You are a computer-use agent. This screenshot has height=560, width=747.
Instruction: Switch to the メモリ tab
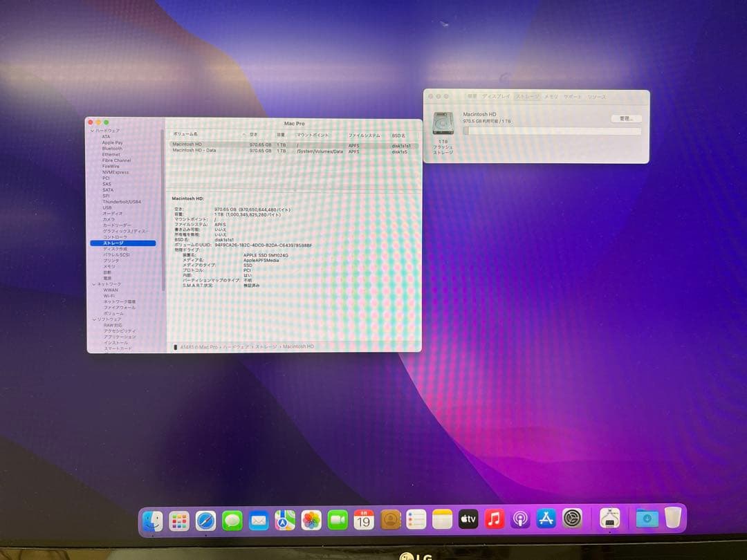(551, 97)
